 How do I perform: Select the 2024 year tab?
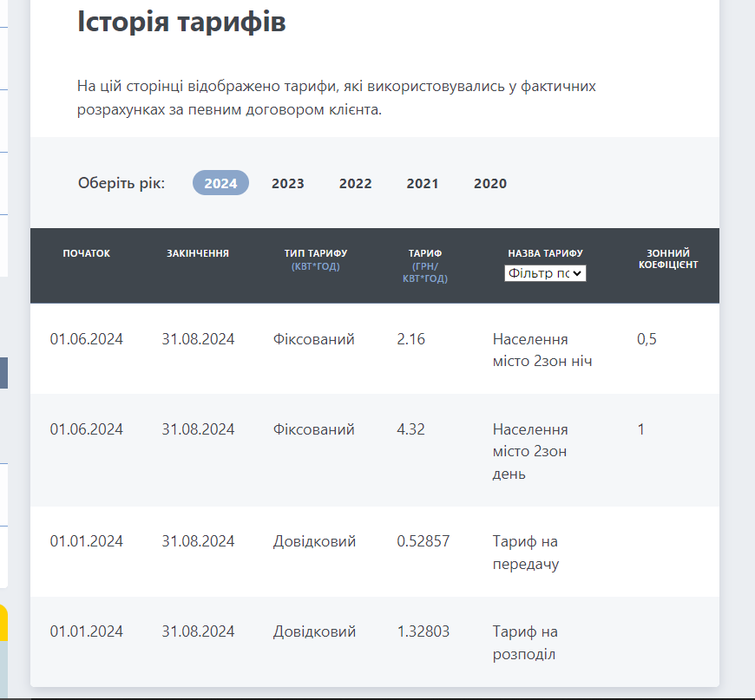click(220, 183)
